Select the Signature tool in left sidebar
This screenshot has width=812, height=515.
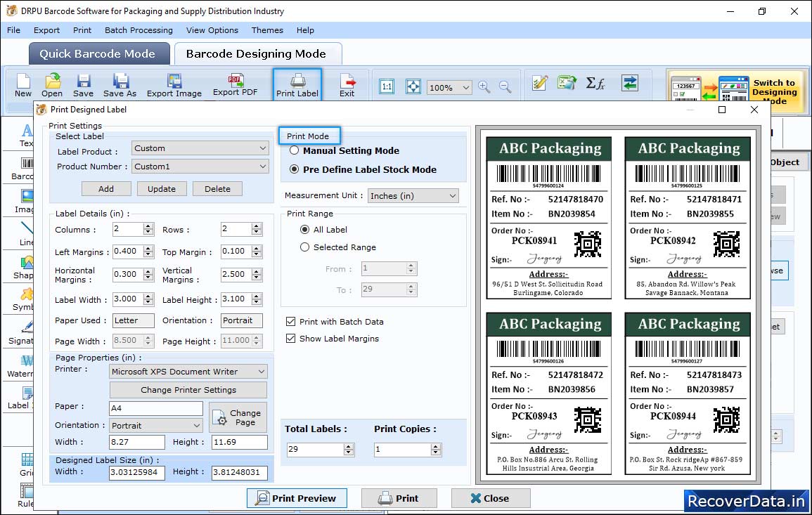[22, 334]
